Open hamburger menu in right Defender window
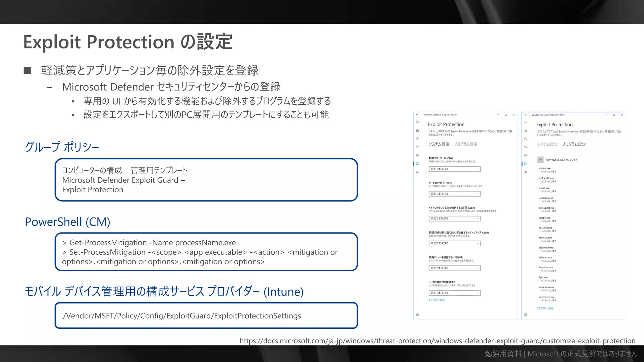This screenshot has height=362, width=644. tap(525, 122)
